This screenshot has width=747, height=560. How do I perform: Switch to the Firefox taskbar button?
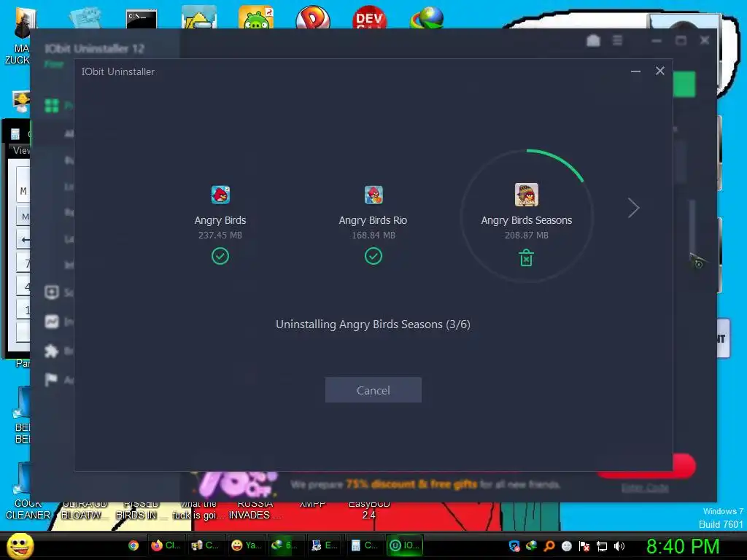[x=166, y=545]
